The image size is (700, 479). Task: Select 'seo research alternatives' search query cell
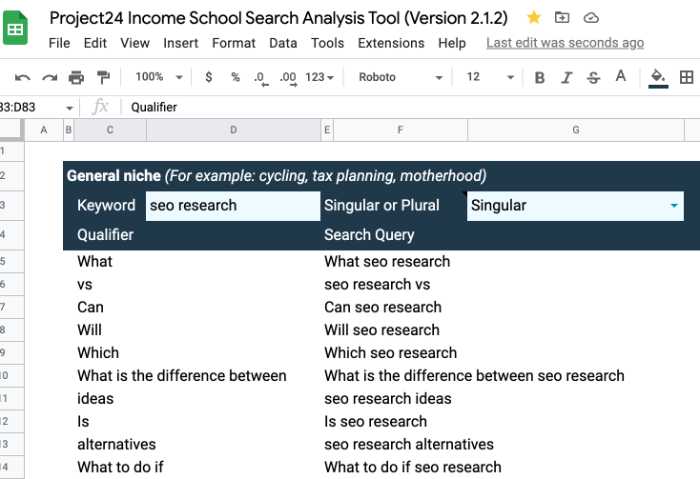coord(409,444)
